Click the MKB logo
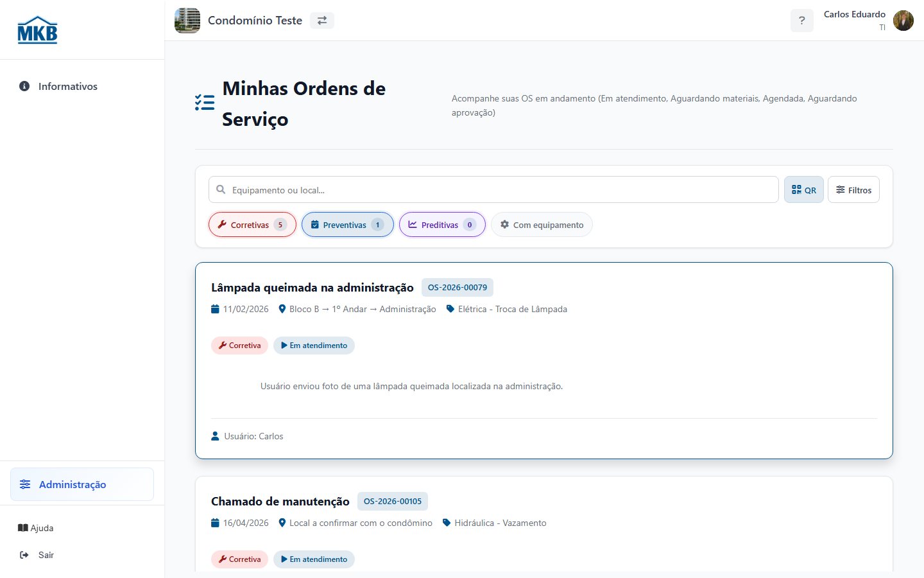This screenshot has width=924, height=578. (x=37, y=30)
